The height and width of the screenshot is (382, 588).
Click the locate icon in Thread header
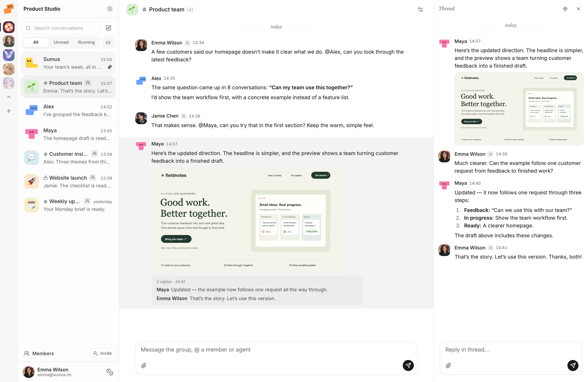coord(565,9)
